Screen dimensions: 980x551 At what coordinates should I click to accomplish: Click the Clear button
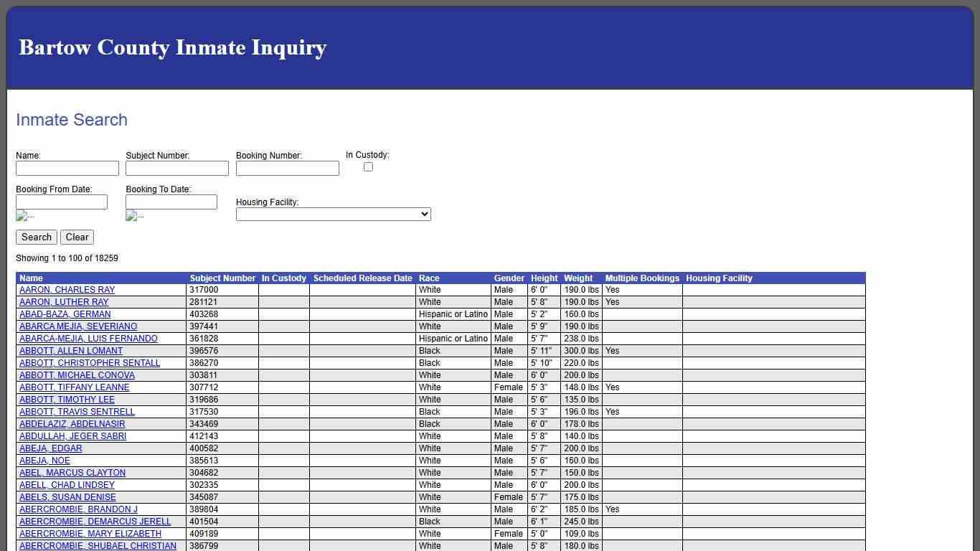click(77, 237)
